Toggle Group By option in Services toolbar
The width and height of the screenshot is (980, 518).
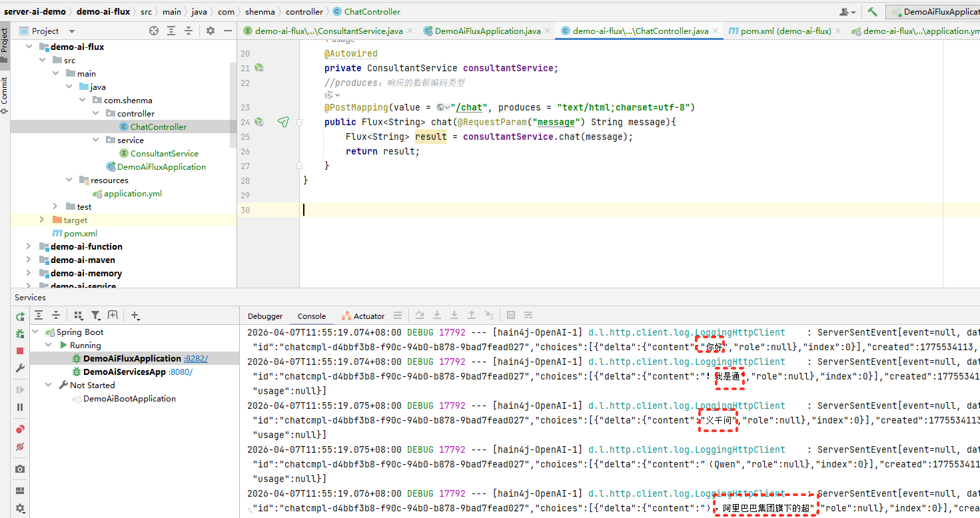79,316
